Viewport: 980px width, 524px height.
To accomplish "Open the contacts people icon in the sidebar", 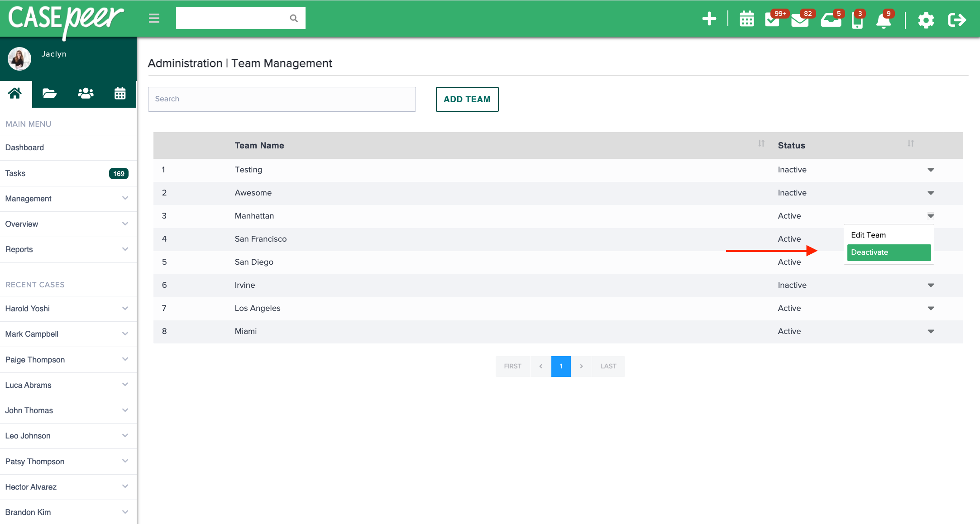I will point(85,94).
